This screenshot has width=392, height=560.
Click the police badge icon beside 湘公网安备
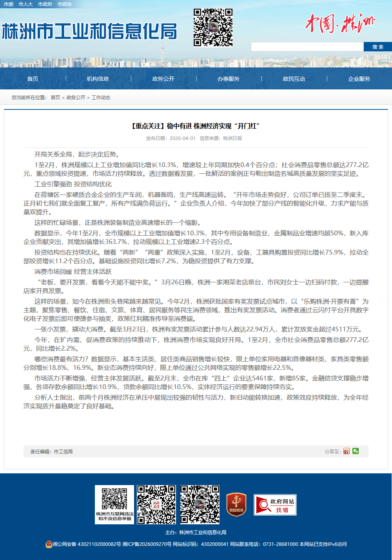[x=49, y=544]
